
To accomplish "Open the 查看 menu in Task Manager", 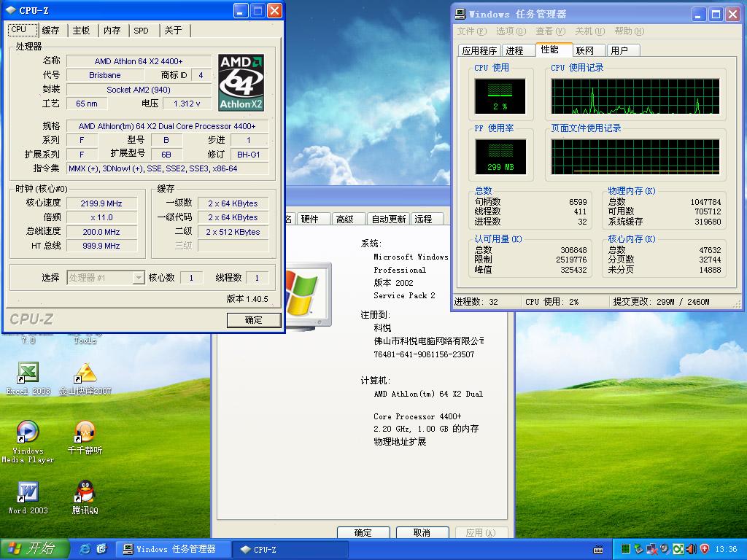I will coord(549,31).
